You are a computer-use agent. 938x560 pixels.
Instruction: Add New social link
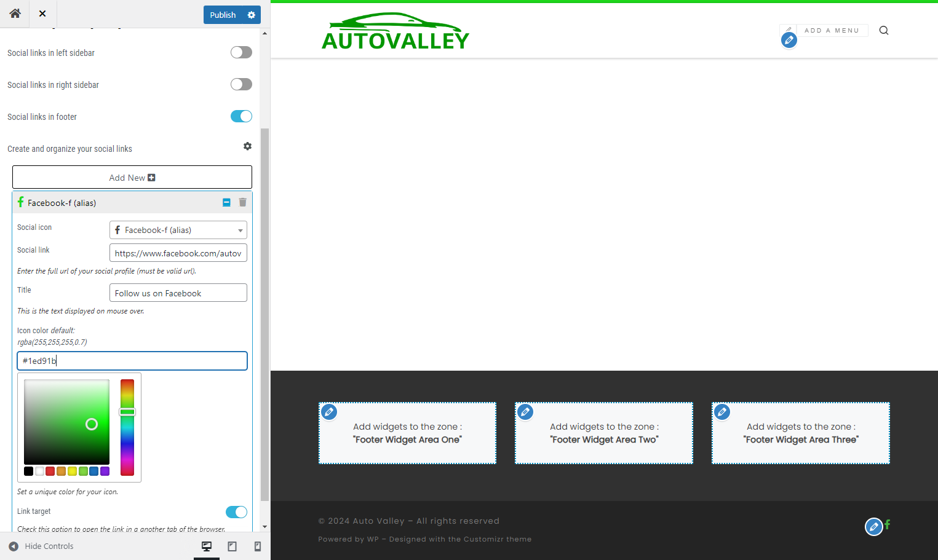coord(132,177)
